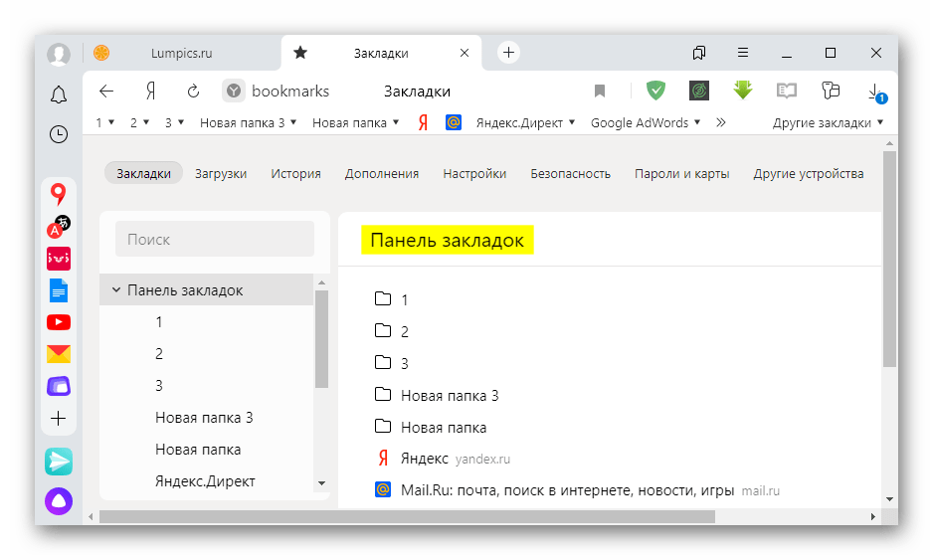Open folder Новая папка in the list
Screen dimensions: 933x560
(431, 427)
